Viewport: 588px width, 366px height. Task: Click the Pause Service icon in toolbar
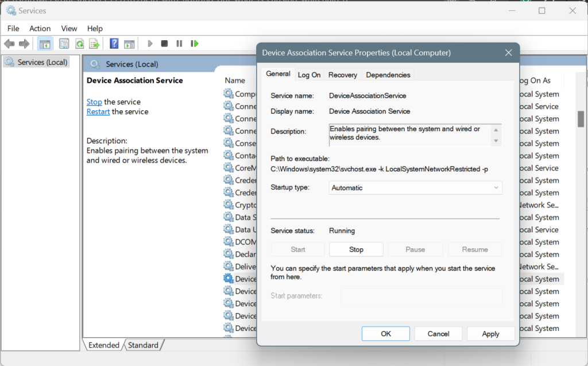point(179,44)
